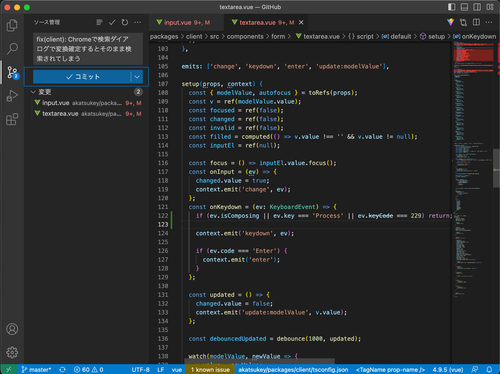Split the editor to the right
The height and width of the screenshot is (374, 500).
(476, 22)
